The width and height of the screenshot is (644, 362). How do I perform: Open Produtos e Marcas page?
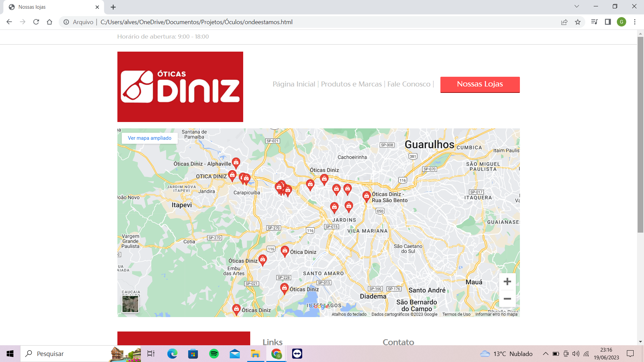[x=351, y=84]
